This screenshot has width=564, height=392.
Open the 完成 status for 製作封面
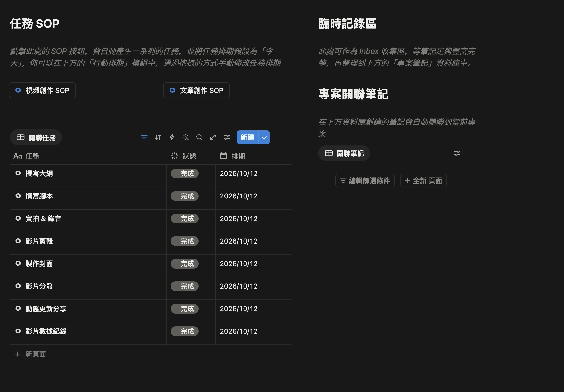coord(184,264)
